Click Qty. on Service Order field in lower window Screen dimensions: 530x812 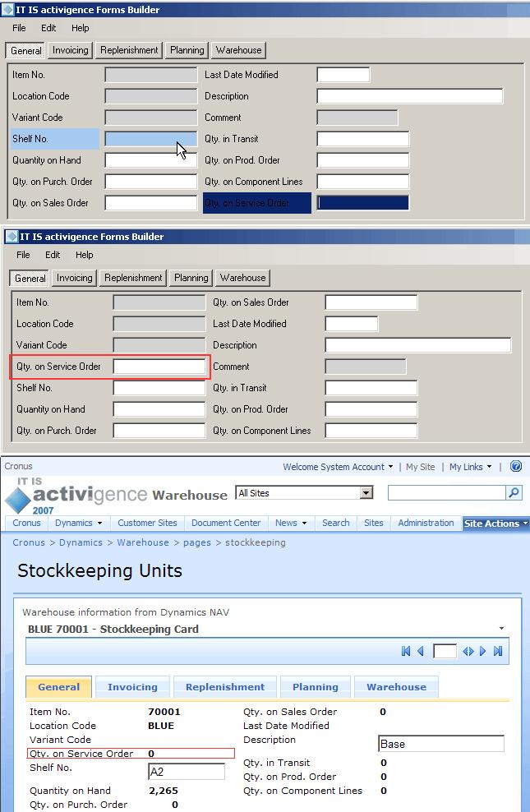(159, 367)
